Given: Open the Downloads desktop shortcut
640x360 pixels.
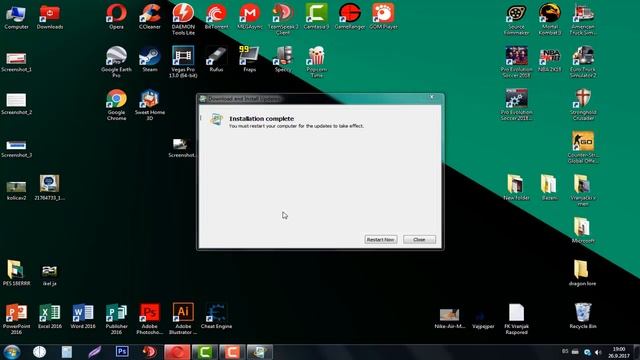Looking at the screenshot, I should [x=50, y=16].
